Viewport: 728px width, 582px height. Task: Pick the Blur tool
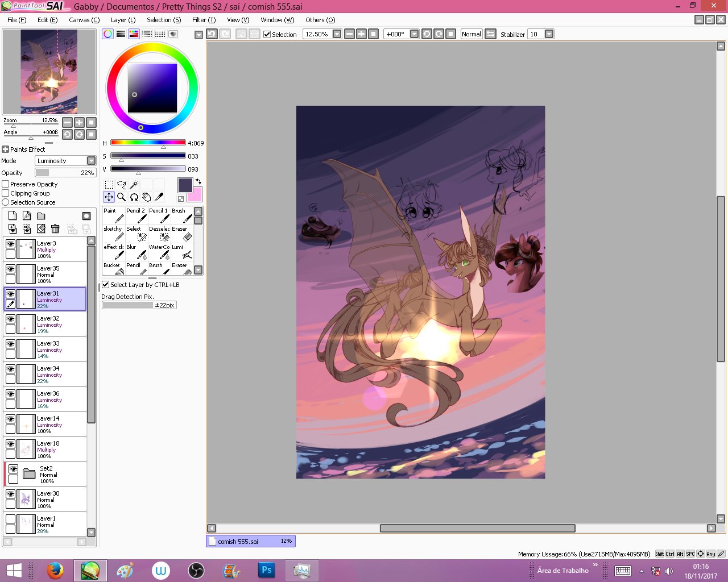tap(136, 252)
